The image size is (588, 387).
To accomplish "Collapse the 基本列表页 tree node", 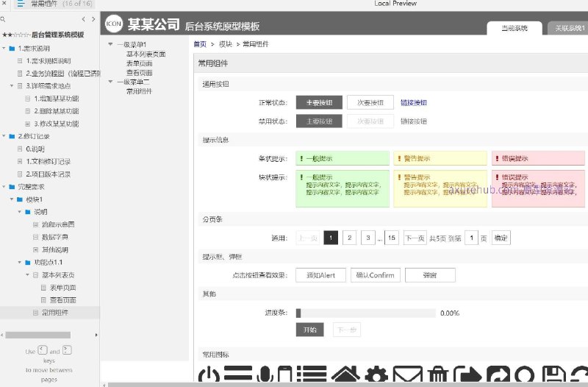I will click(27, 274).
